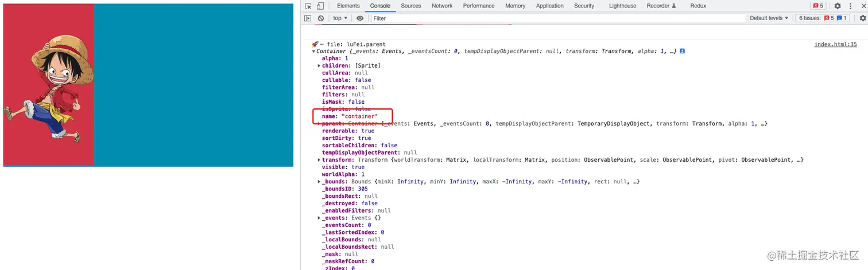Image resolution: width=868 pixels, height=270 pixels.
Task: Select the _maskRefCount: 0 row
Action: [348, 261]
